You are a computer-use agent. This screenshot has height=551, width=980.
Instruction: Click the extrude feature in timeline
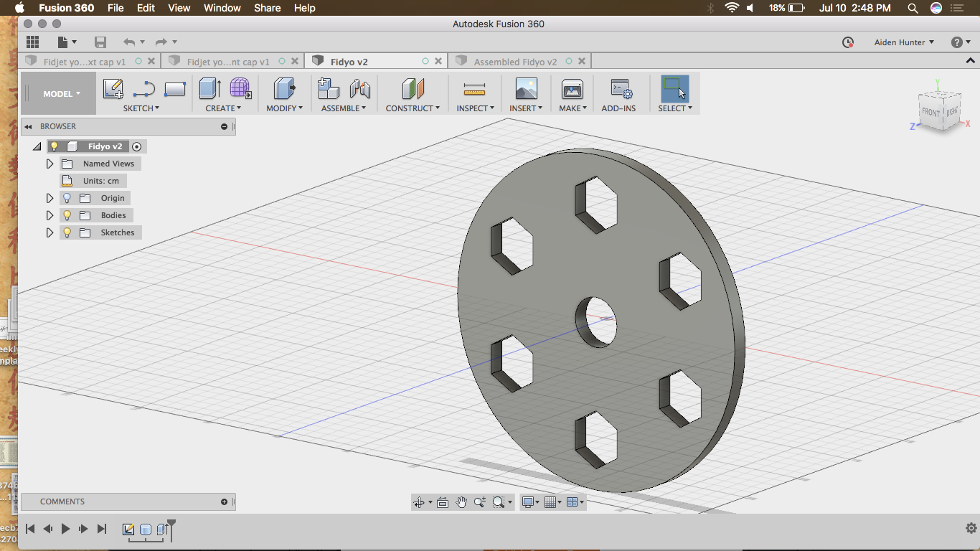pyautogui.click(x=163, y=529)
